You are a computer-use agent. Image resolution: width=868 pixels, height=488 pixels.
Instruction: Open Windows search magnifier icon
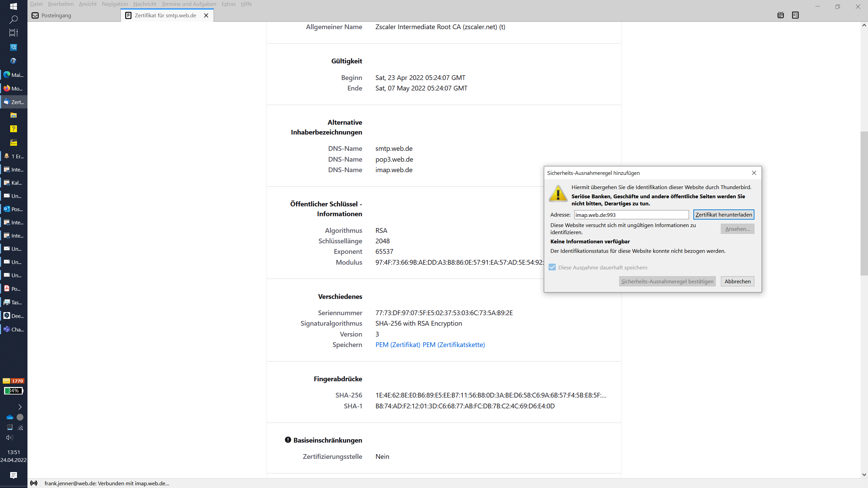click(14, 19)
